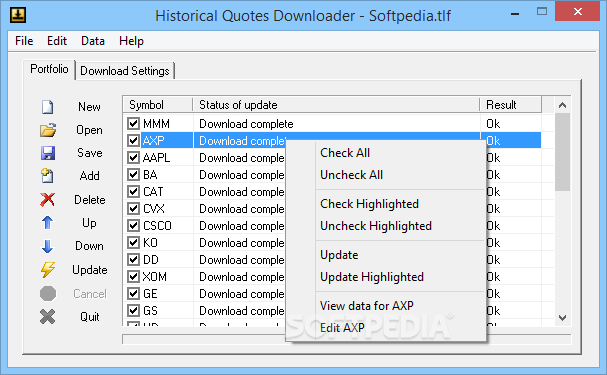
Task: Uncheck the KO symbol checkbox
Action: (134, 243)
